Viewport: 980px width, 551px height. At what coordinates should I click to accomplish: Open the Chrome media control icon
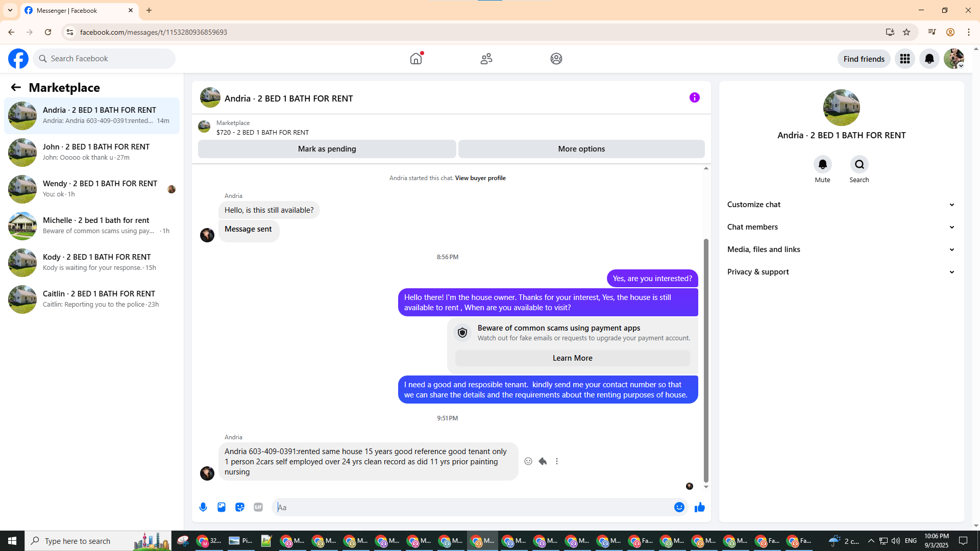(x=932, y=32)
